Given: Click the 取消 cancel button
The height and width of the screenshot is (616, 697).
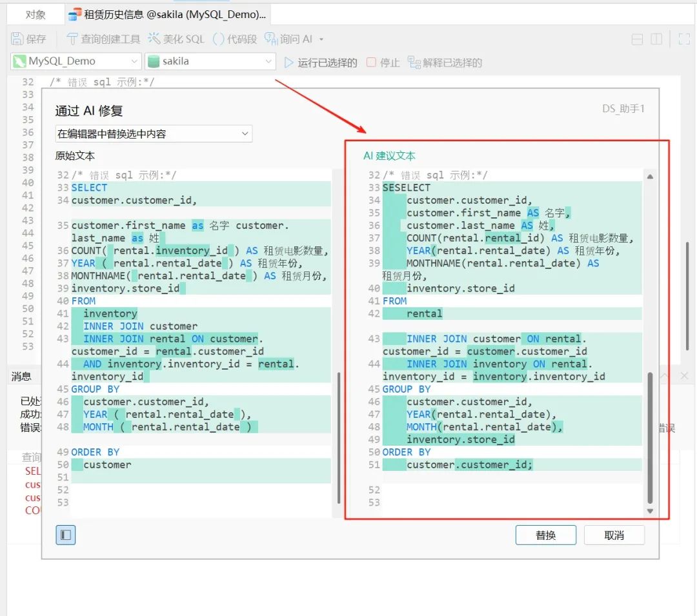Looking at the screenshot, I should pyautogui.click(x=614, y=535).
